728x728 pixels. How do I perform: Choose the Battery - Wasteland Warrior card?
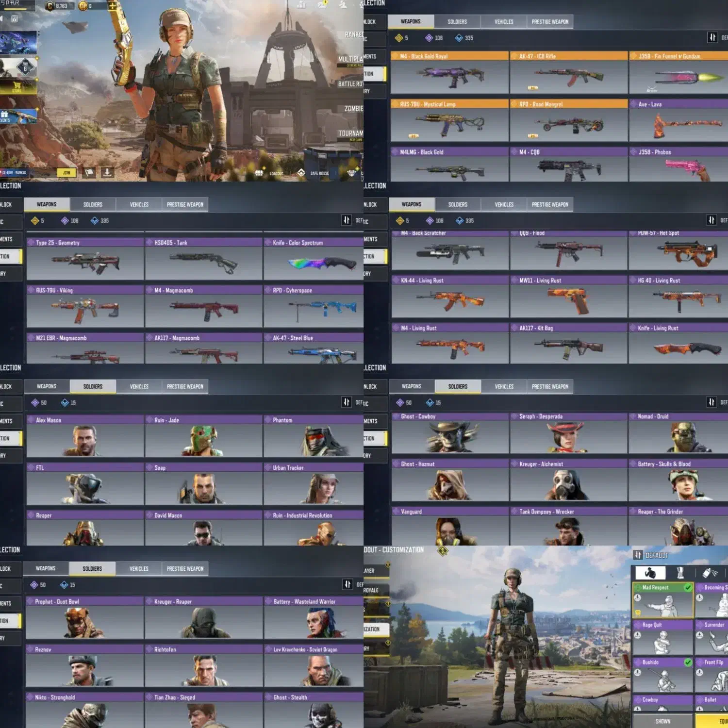point(314,618)
